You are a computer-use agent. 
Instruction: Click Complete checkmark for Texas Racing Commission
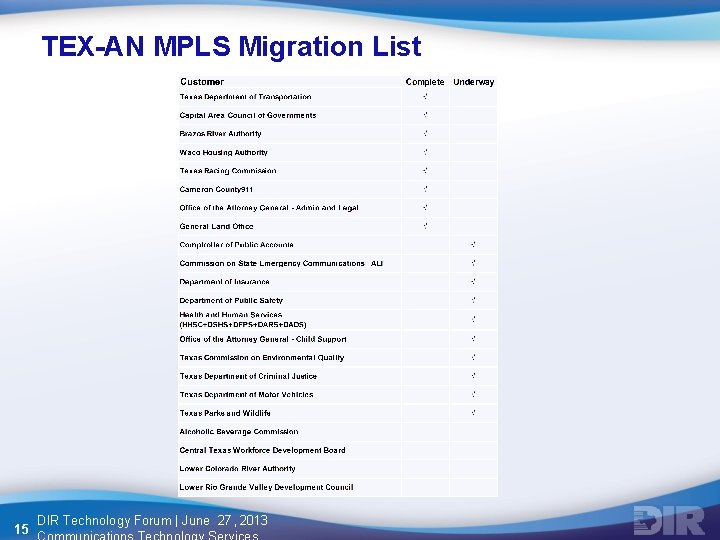425,170
